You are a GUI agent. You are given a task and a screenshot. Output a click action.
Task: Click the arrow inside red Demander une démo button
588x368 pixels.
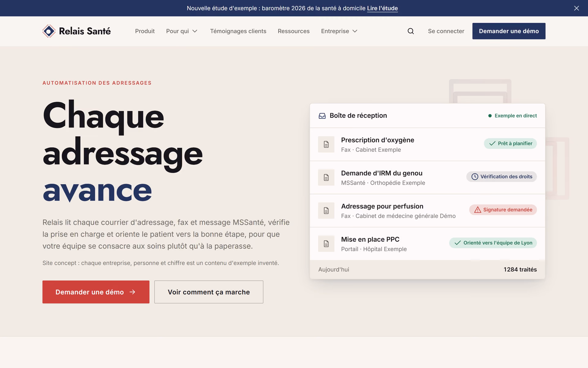pos(132,292)
